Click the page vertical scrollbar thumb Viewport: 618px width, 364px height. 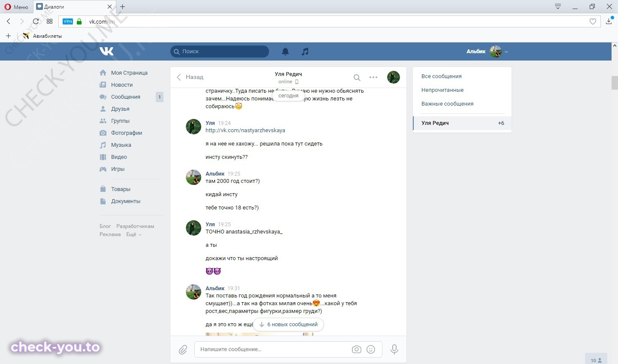(x=615, y=83)
